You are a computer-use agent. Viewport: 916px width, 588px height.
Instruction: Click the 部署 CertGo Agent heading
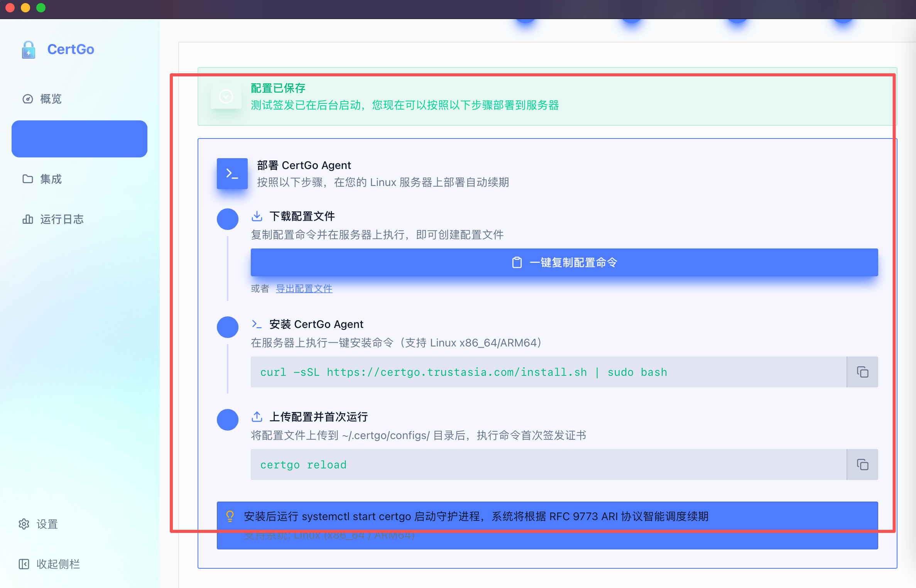[x=304, y=165]
